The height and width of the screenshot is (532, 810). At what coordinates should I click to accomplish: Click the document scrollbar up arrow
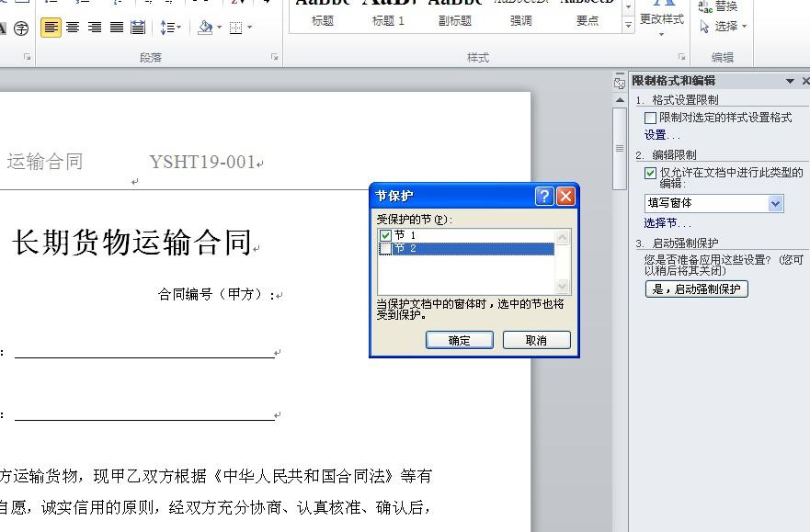tap(620, 100)
